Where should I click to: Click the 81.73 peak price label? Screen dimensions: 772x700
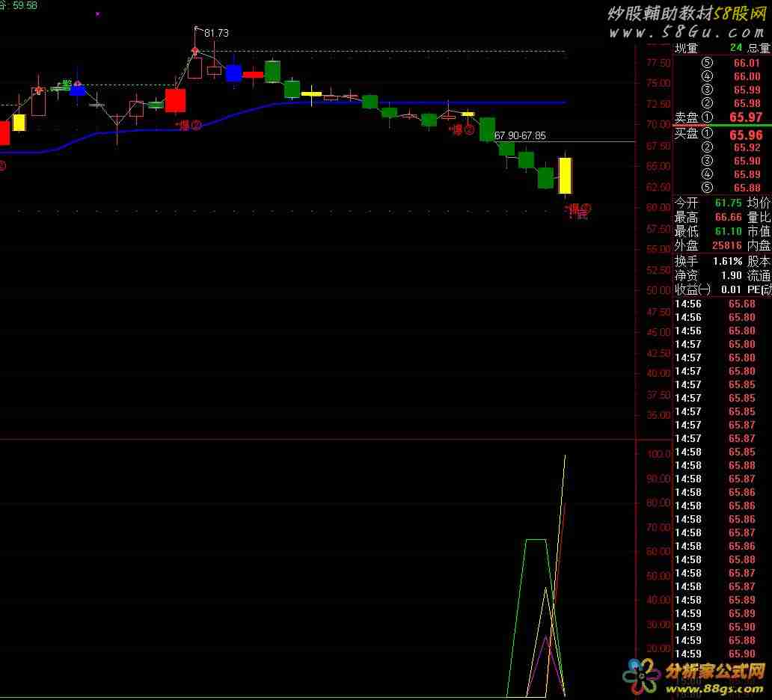click(x=216, y=33)
